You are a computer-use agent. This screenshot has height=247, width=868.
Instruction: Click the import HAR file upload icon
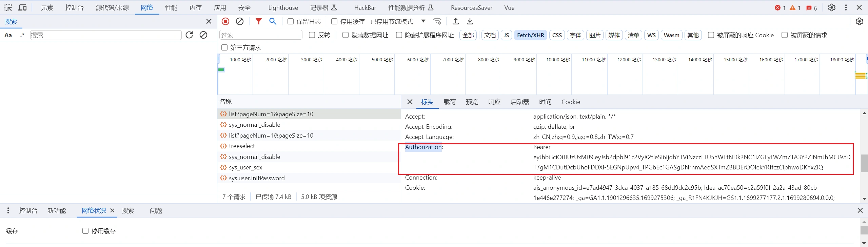tap(456, 21)
